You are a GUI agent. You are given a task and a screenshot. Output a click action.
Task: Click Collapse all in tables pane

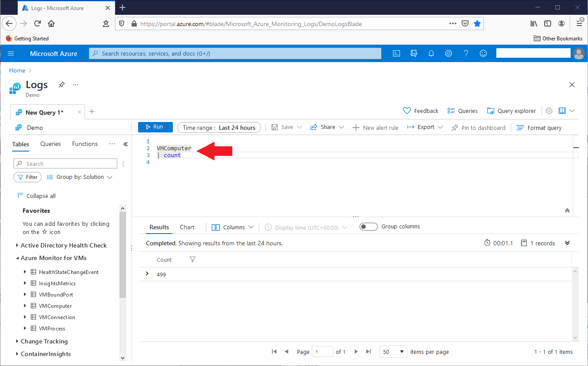tap(36, 196)
